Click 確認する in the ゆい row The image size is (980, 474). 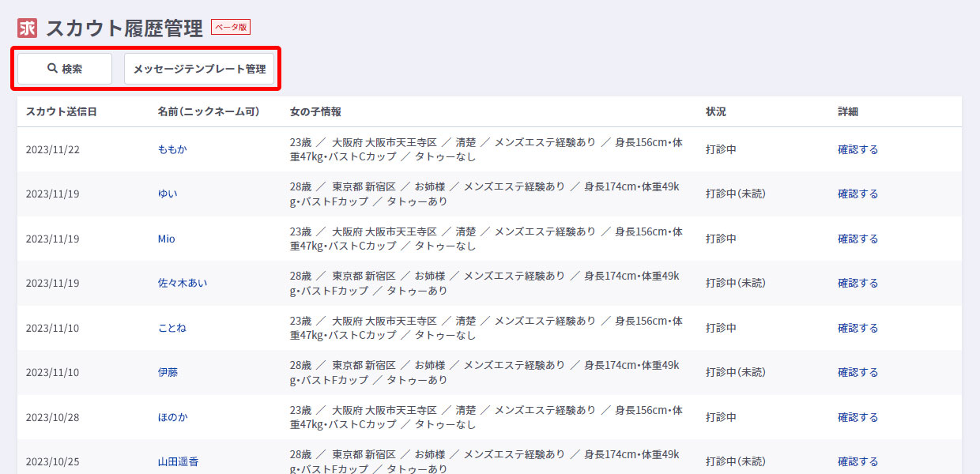point(857,194)
